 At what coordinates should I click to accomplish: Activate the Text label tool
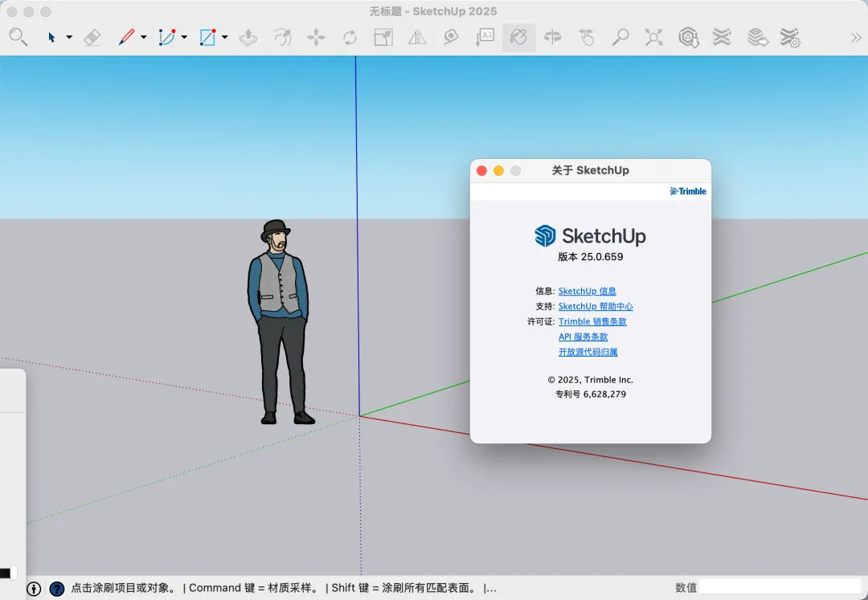coord(485,38)
